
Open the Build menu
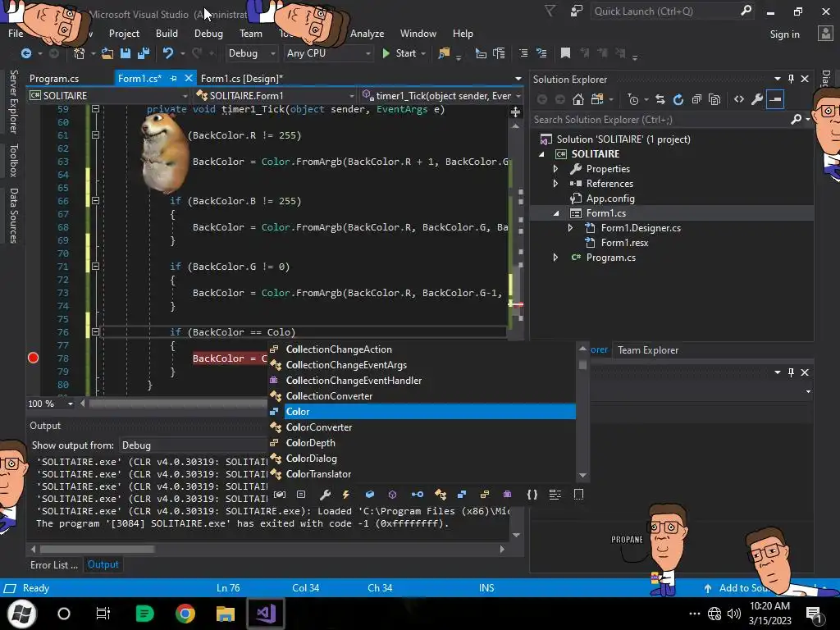(x=167, y=33)
